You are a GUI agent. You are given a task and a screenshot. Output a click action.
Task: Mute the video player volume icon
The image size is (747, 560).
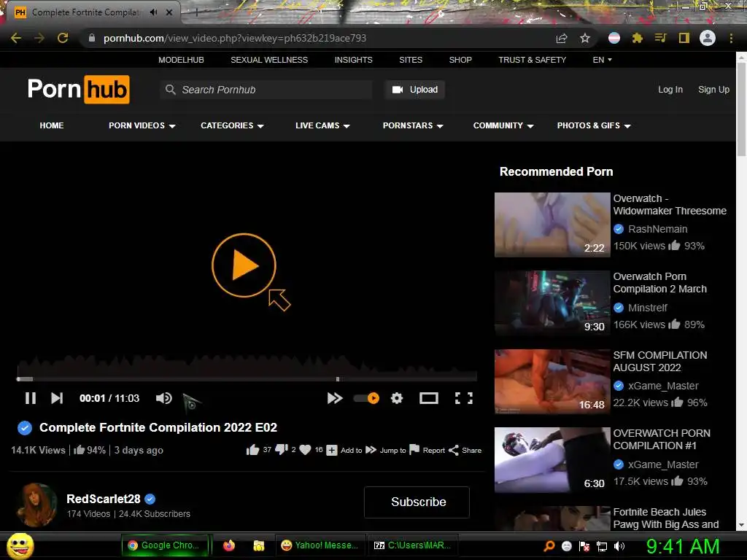(x=164, y=398)
